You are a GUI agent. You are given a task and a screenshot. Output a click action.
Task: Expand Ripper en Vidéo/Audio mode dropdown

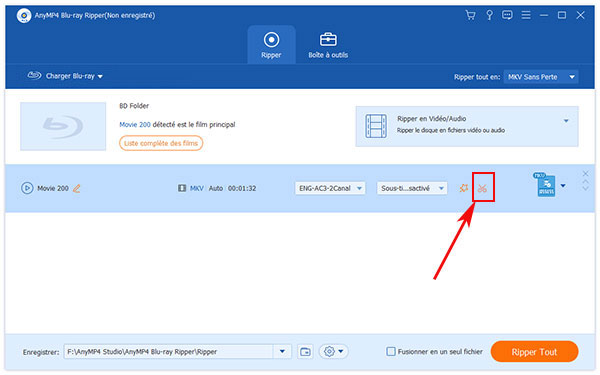(x=566, y=121)
